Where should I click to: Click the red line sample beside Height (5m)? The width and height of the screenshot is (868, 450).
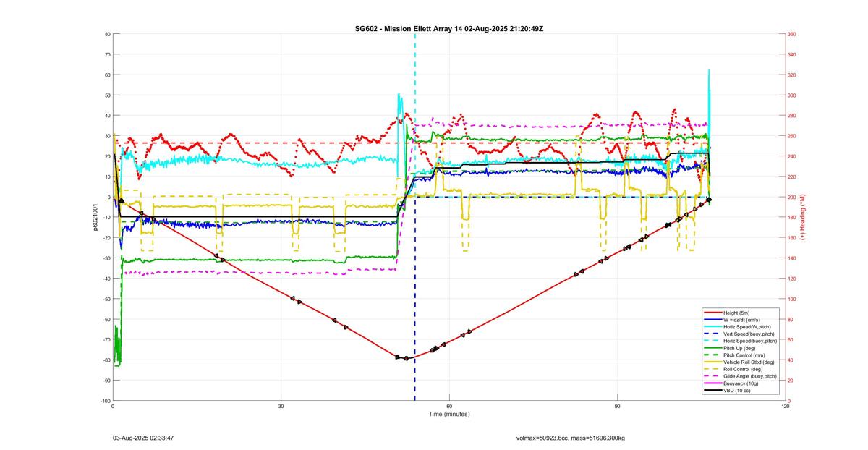tap(712, 313)
